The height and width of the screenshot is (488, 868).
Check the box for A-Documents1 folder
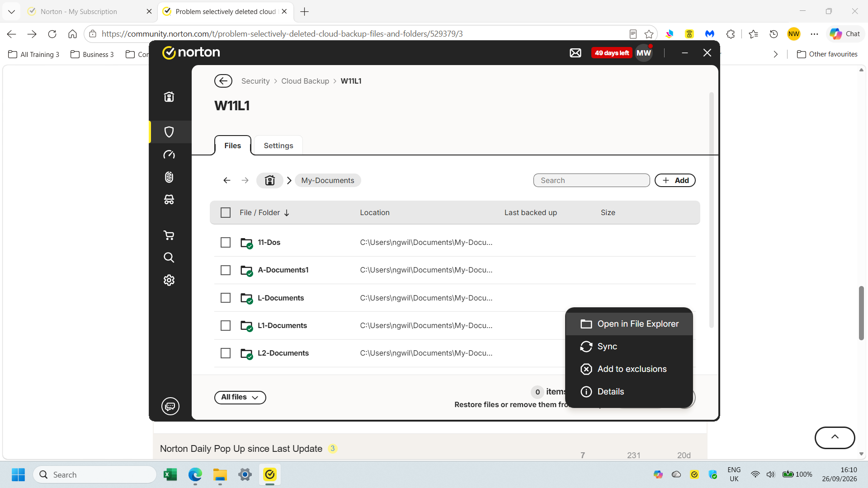(x=226, y=270)
